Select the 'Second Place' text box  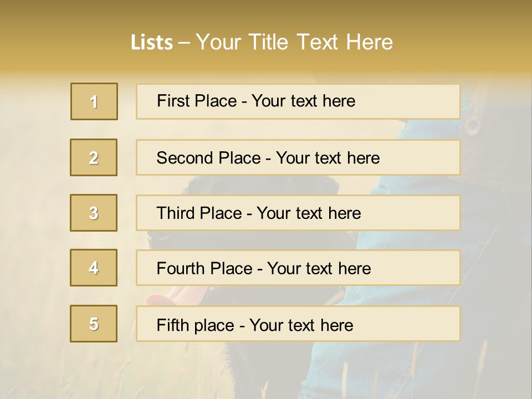tap(298, 157)
